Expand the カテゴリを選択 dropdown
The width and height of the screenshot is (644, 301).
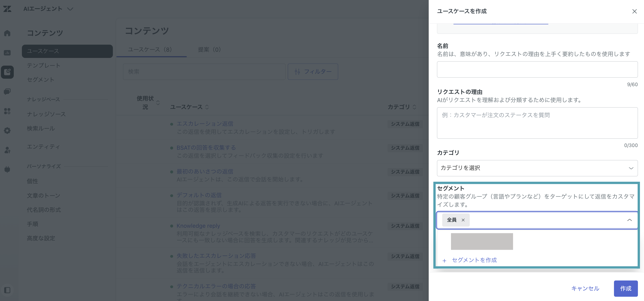pyautogui.click(x=537, y=168)
